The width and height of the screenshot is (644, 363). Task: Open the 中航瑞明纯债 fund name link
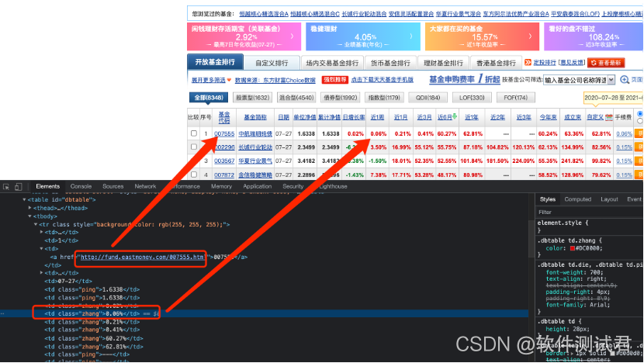[255, 134]
